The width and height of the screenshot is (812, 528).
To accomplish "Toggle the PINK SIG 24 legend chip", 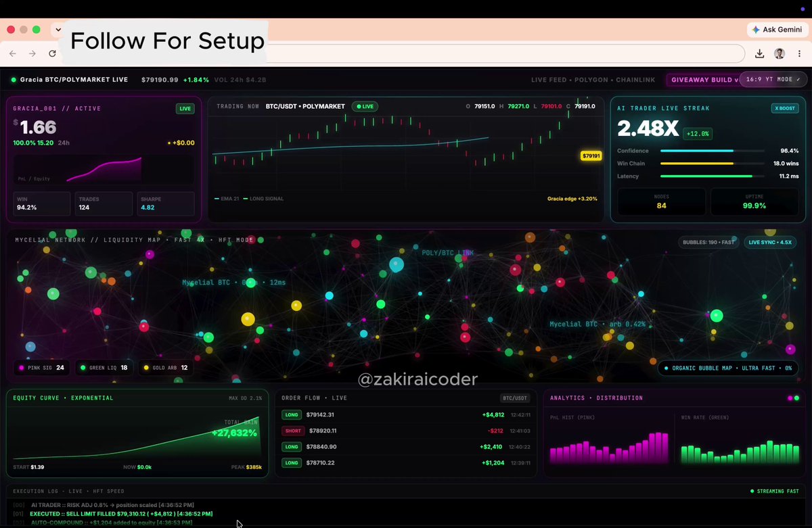I will pyautogui.click(x=42, y=368).
